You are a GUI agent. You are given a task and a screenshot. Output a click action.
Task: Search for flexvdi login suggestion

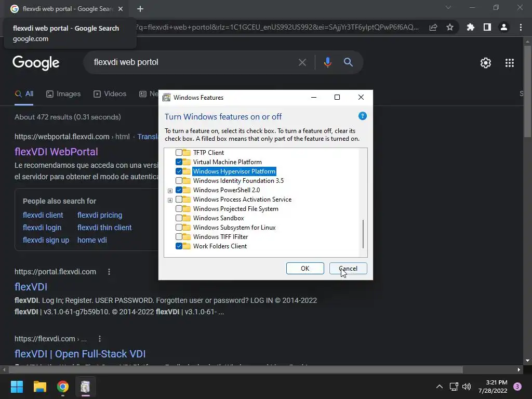42,228
